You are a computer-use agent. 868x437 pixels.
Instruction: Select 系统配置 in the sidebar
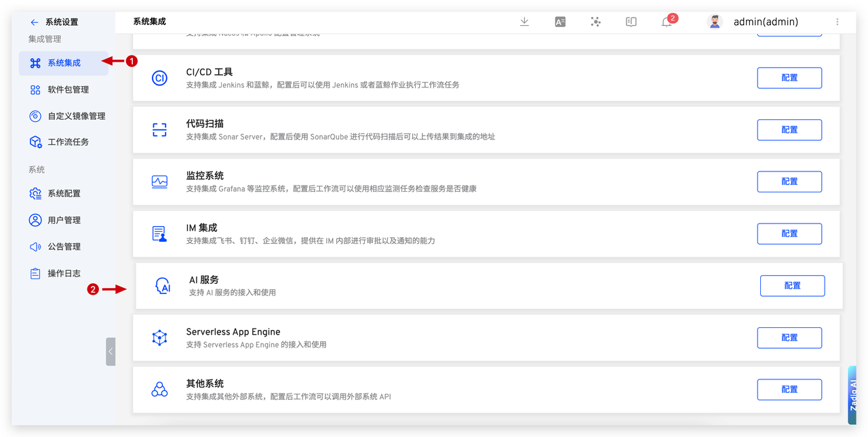[x=64, y=194]
